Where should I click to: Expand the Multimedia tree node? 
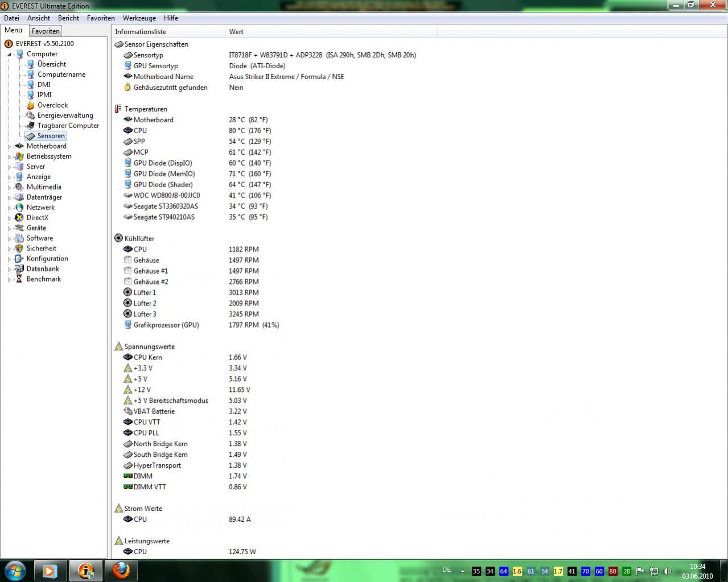pos(9,188)
